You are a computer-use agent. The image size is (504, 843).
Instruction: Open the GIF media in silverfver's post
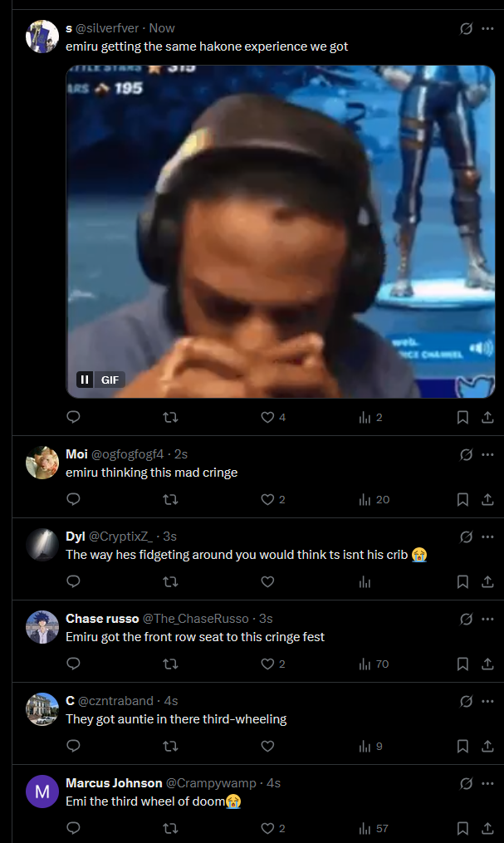[x=281, y=232]
